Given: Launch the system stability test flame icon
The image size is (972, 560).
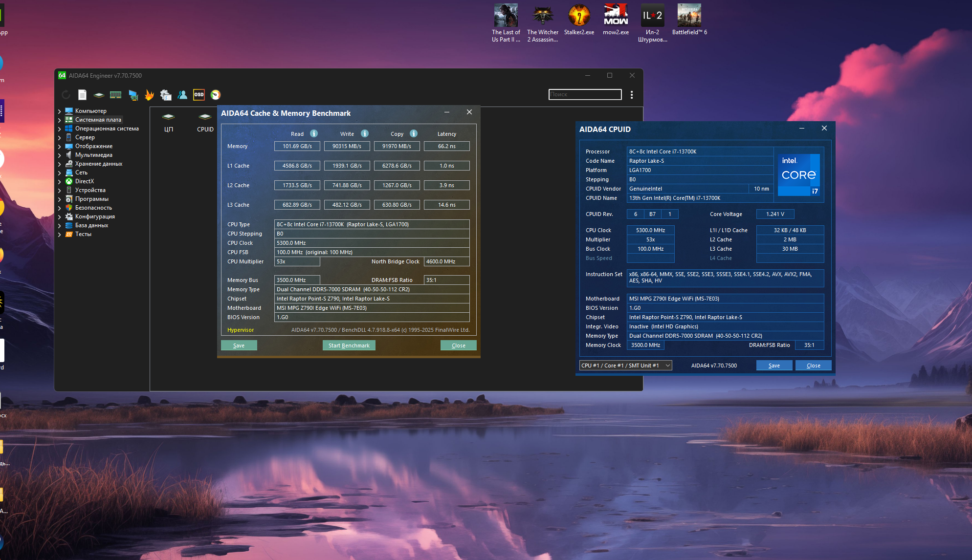Looking at the screenshot, I should tap(149, 95).
